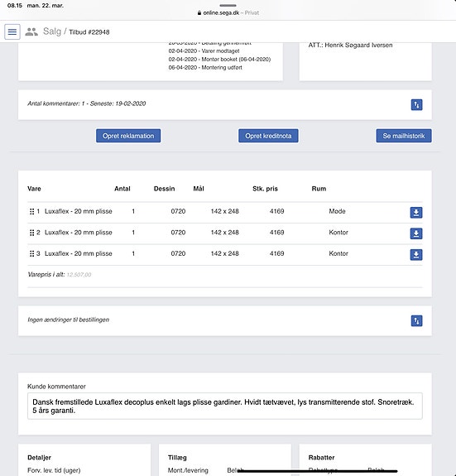Download row 1 Luxaflex Møde item

pyautogui.click(x=416, y=213)
